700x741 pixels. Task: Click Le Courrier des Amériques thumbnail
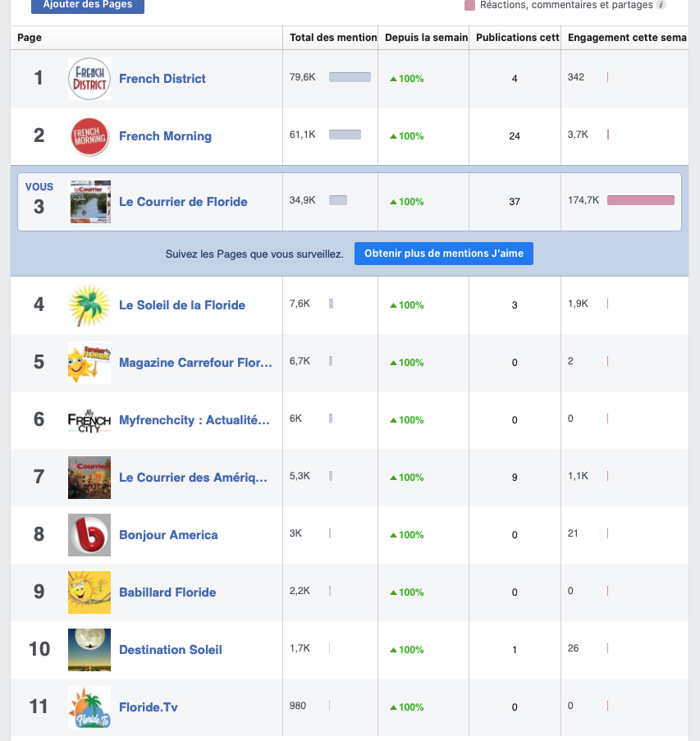pyautogui.click(x=89, y=478)
